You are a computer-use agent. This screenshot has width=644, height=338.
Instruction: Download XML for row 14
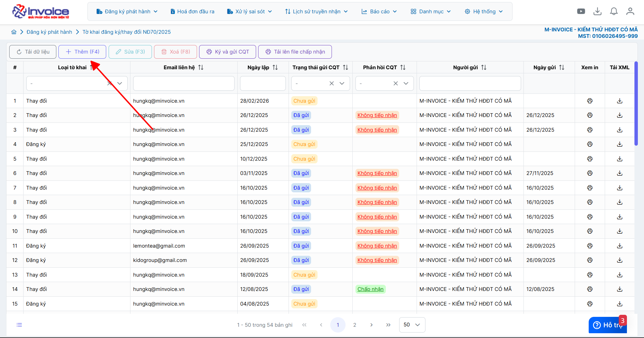(x=619, y=289)
